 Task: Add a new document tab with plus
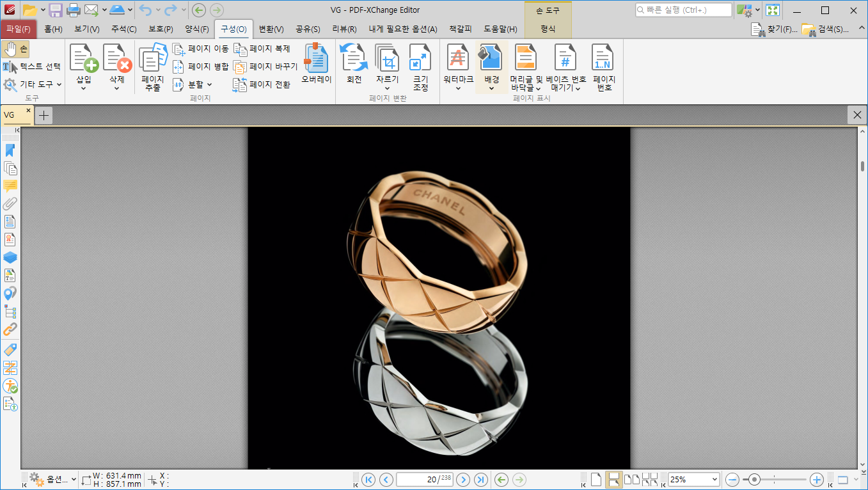coord(43,115)
